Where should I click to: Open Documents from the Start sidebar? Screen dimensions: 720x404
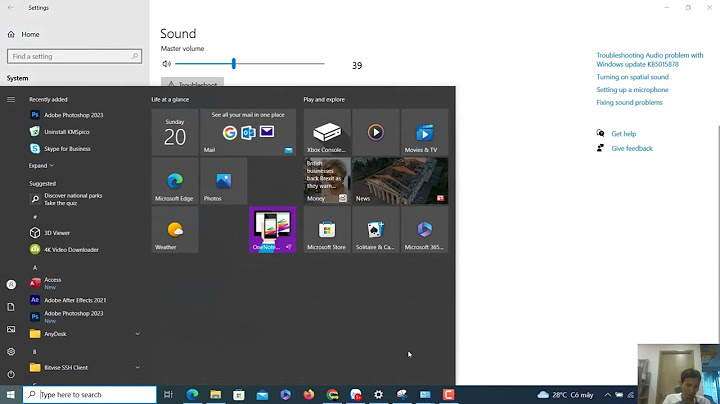click(x=11, y=307)
